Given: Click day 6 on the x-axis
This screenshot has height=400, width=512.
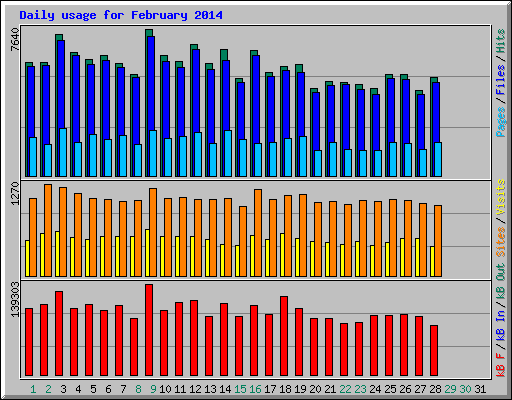Looking at the screenshot, I should 108,389.
